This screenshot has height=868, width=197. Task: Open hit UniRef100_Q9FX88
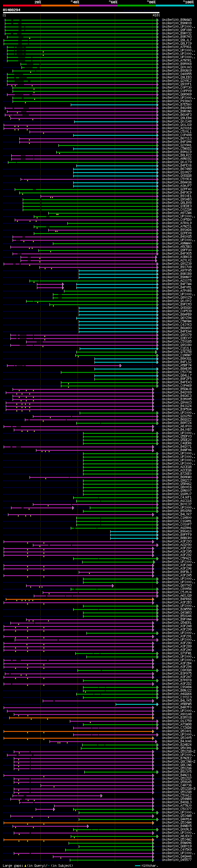(177, 30)
